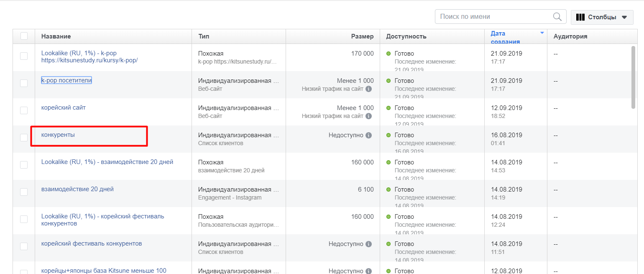644x274 pixels.
Task: Click the blue sort arrow on Дата создания
Action: 542,33
